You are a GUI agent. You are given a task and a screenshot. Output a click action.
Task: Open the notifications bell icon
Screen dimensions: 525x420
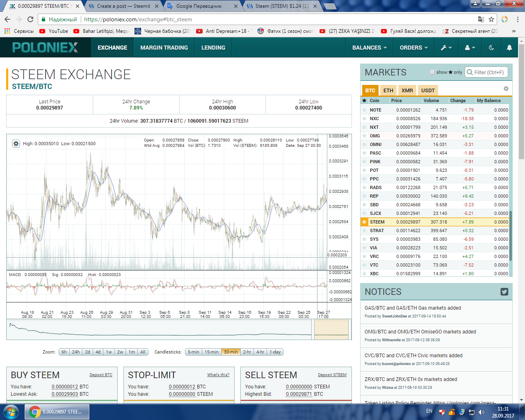(x=509, y=48)
